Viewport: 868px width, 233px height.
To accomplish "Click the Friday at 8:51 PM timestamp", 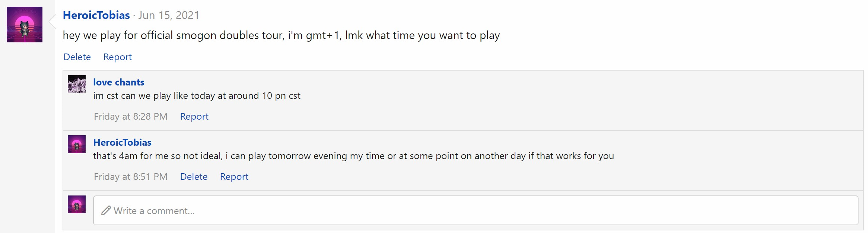I will tap(130, 177).
